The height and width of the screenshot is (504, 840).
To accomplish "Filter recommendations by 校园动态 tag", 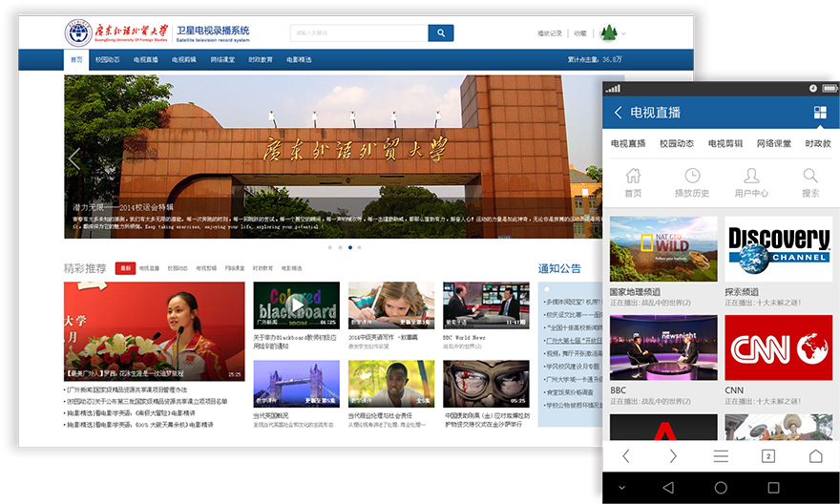I will coord(178,268).
